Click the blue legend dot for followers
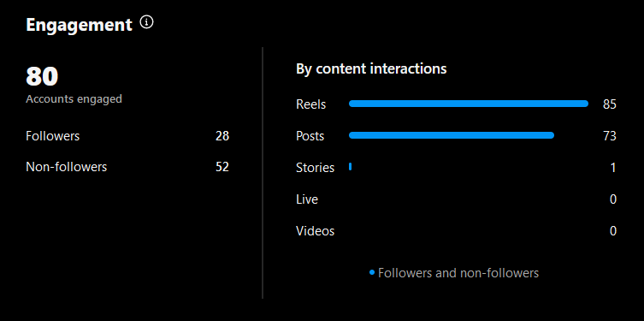The width and height of the screenshot is (644, 321). [x=372, y=272]
